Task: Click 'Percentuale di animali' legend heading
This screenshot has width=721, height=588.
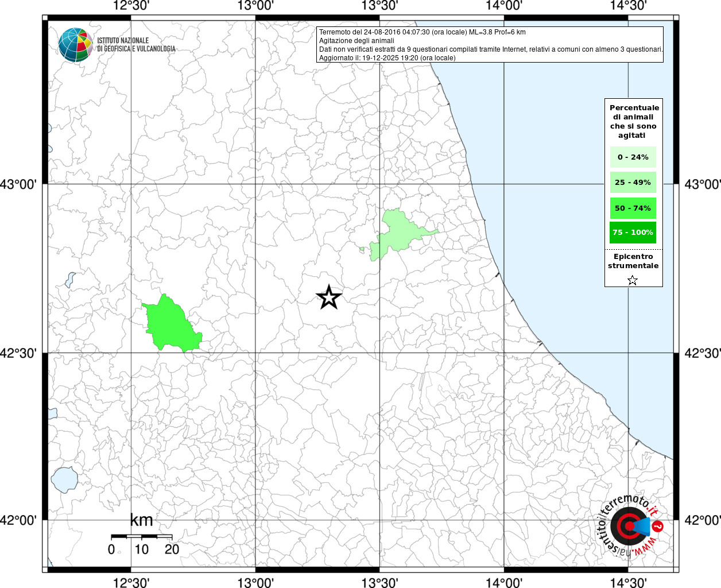Action: pos(634,121)
